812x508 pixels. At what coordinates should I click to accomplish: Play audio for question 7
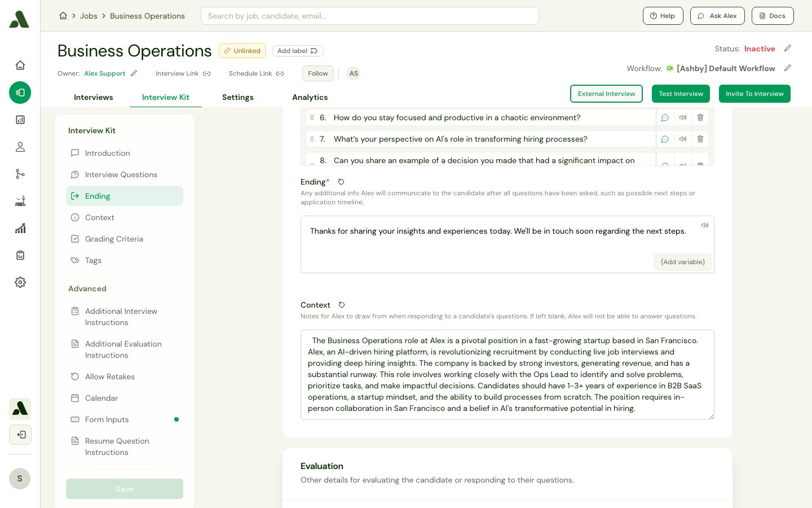[683, 139]
